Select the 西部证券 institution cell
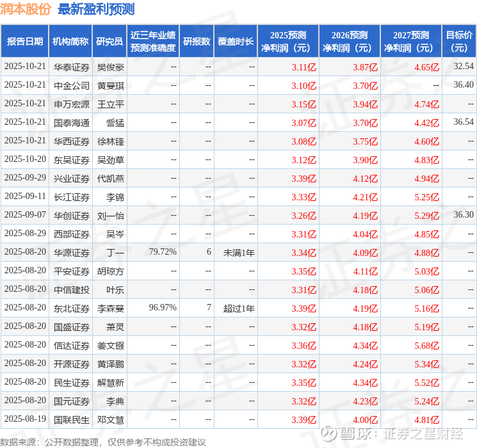Screen dimensions: 477x448 click(72, 234)
